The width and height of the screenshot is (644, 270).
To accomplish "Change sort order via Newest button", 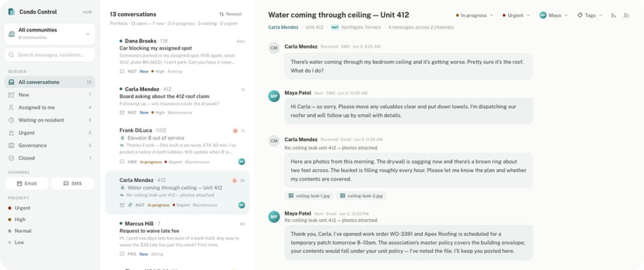I will (x=230, y=14).
